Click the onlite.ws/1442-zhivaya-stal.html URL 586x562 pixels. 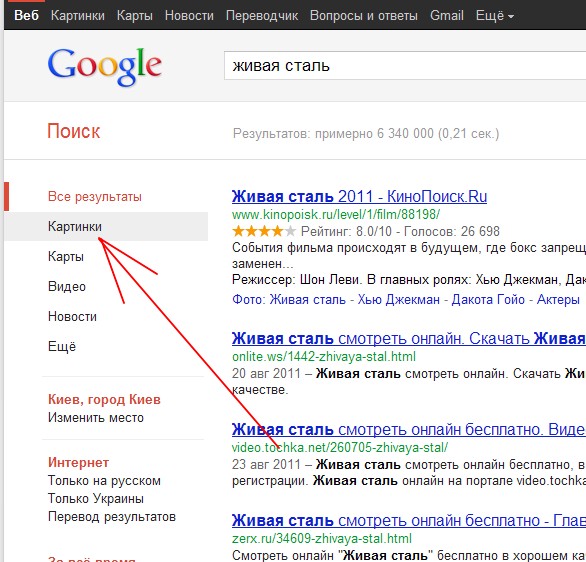pos(324,356)
